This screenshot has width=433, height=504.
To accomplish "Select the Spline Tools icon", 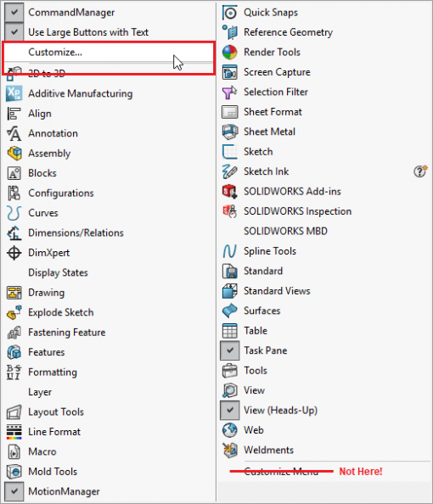I will tap(230, 251).
